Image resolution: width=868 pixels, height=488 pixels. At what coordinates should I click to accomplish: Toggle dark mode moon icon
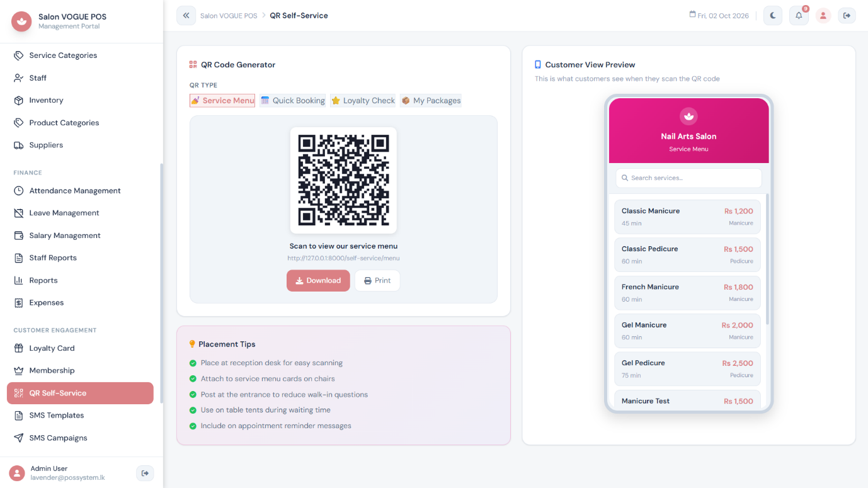click(x=773, y=16)
